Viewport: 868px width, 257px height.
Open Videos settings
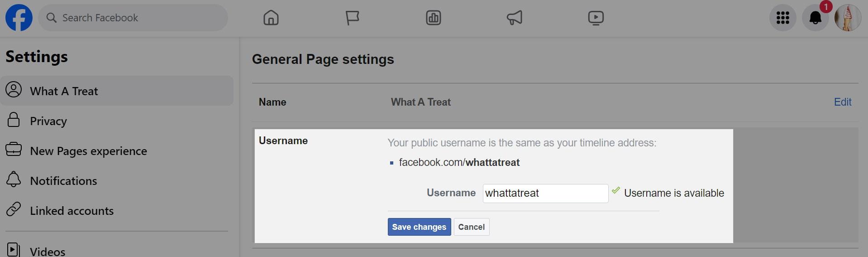coord(47,251)
